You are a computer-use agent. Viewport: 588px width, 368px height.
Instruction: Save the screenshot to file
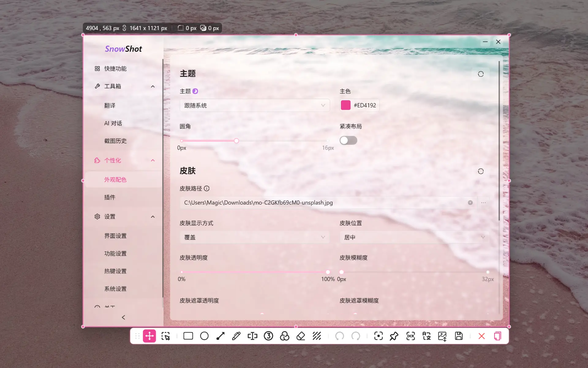(x=458, y=336)
